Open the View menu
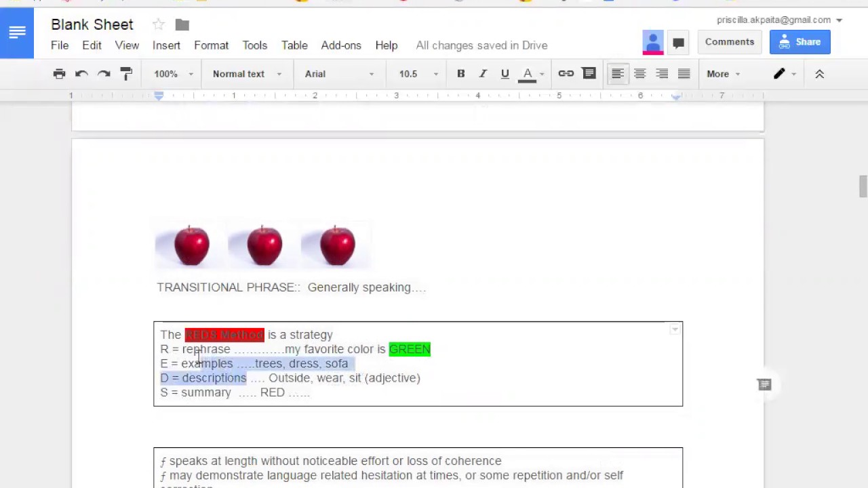The width and height of the screenshot is (868, 488). pyautogui.click(x=127, y=45)
